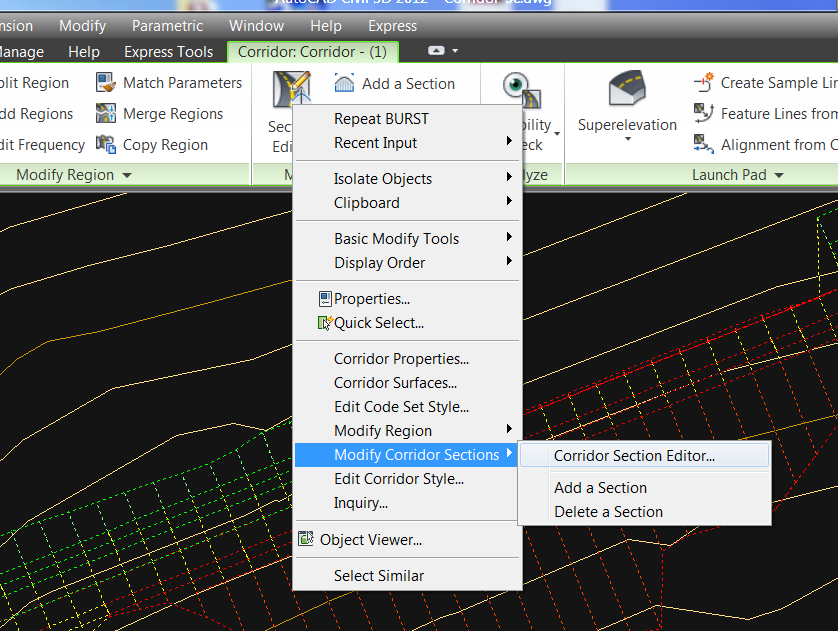Open Quick Select from context menu
The height and width of the screenshot is (631, 838).
click(378, 323)
